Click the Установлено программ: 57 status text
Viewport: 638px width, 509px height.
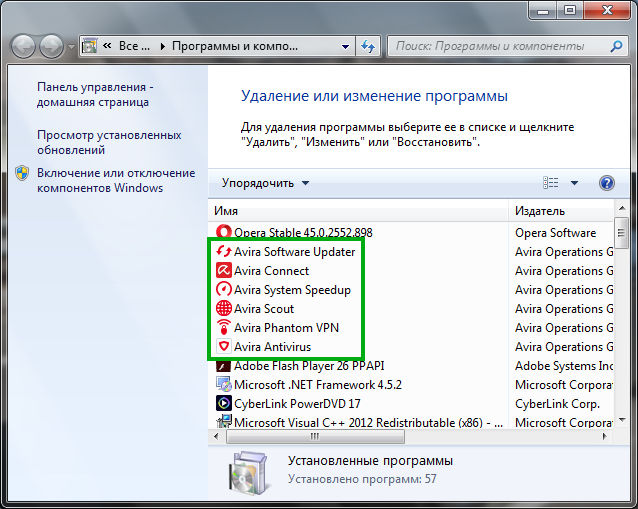coord(362,479)
